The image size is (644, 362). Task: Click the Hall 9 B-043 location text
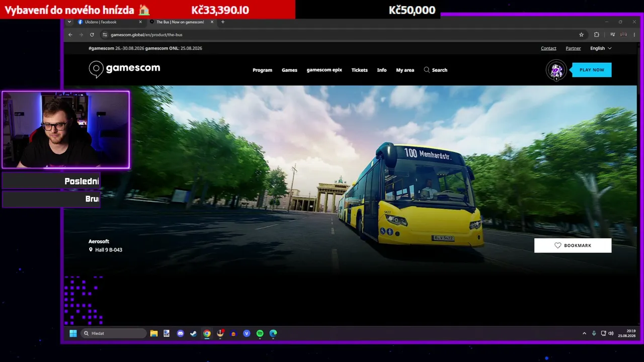[x=109, y=250]
